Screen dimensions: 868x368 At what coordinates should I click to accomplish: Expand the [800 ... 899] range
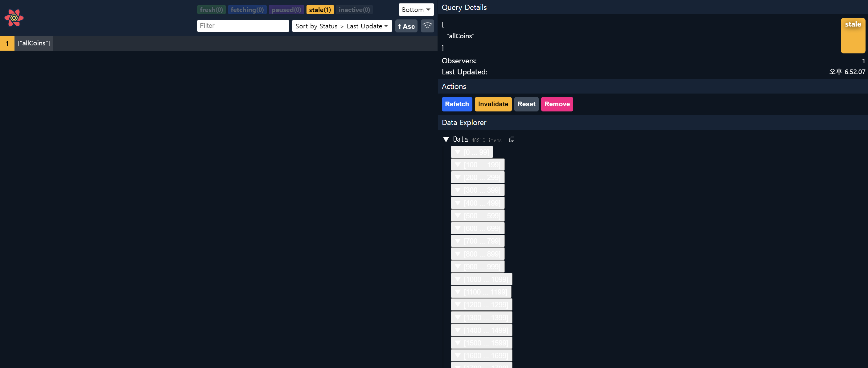[x=477, y=254]
